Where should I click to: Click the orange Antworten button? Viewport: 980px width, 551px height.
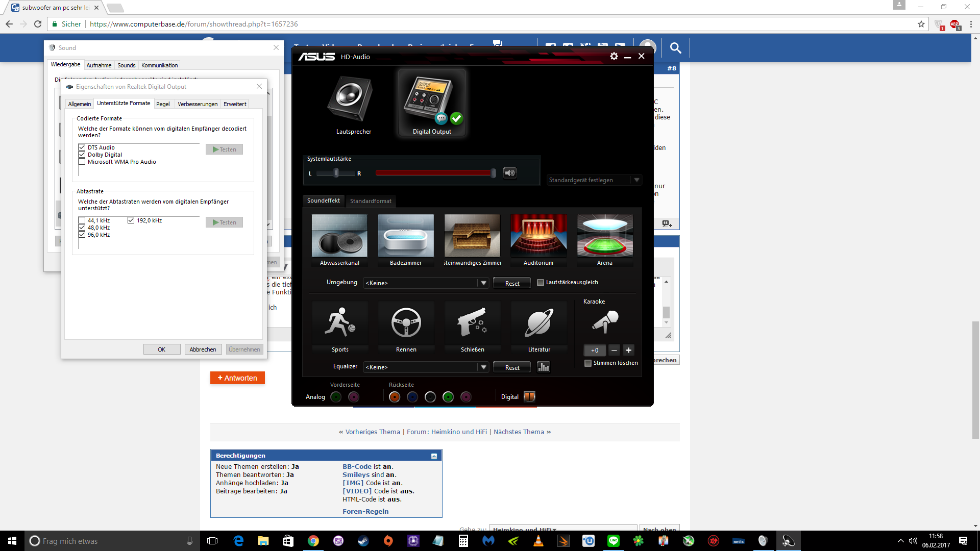[x=237, y=378]
